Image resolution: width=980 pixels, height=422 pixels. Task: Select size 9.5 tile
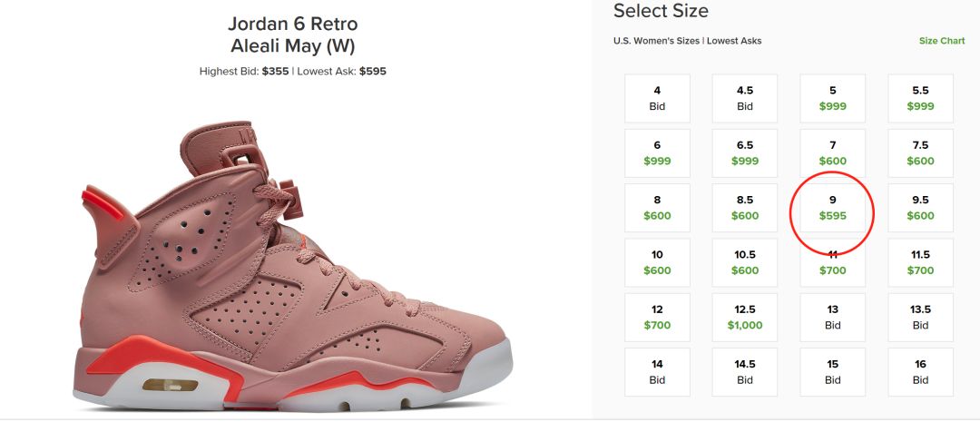pyautogui.click(x=920, y=208)
